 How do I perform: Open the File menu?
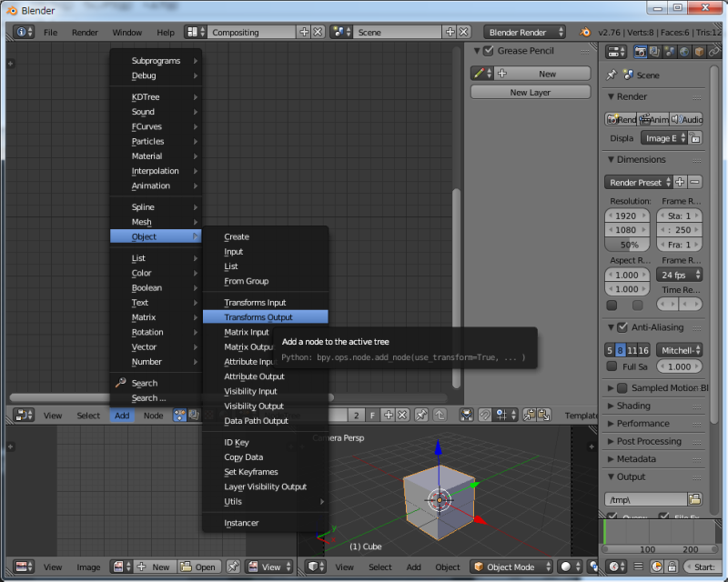pos(51,32)
